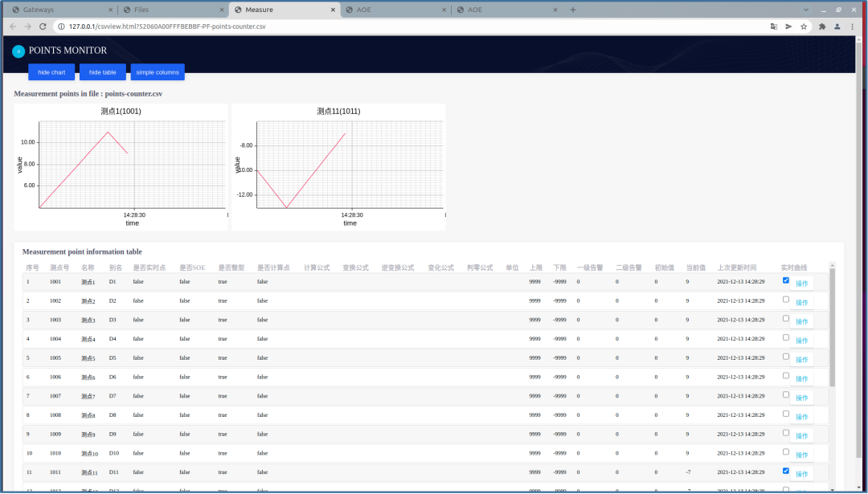Click the 测点11(1011) chart

[x=338, y=167]
